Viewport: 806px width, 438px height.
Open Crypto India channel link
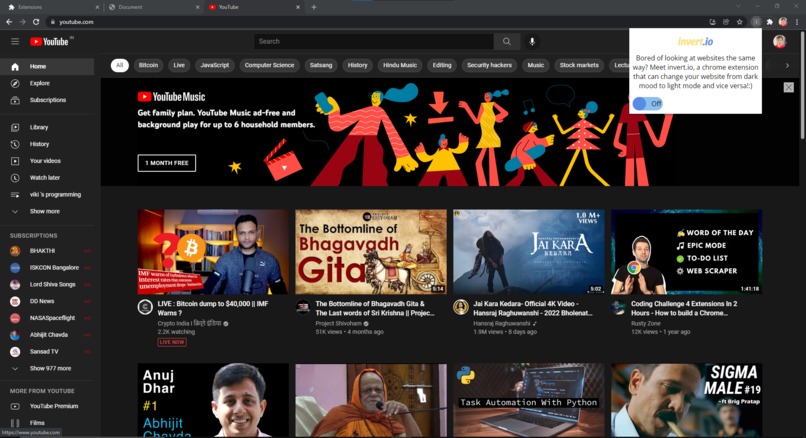click(x=189, y=323)
